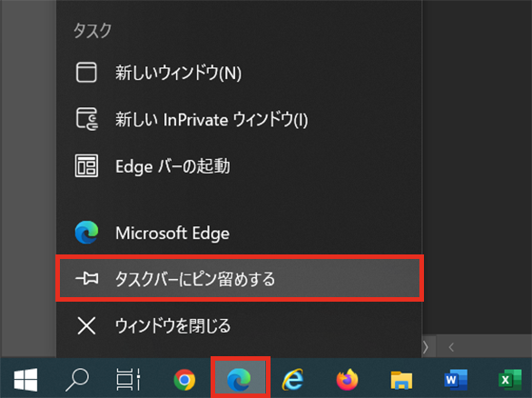
Task: Launch Google Chrome from the taskbar
Action: pos(184,379)
